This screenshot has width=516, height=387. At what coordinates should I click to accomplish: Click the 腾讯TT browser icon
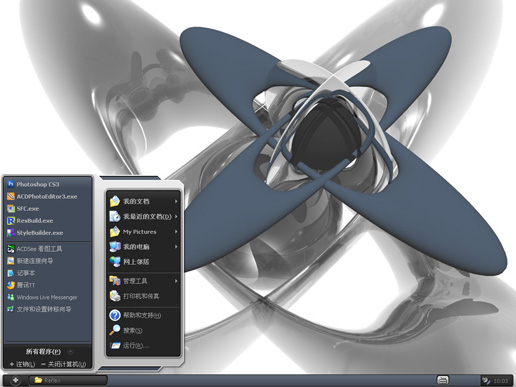pos(11,285)
